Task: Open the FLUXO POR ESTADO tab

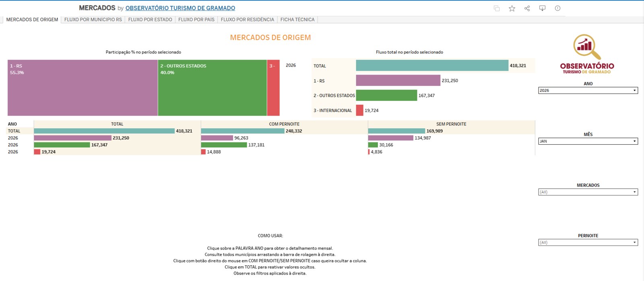Action: click(x=150, y=19)
